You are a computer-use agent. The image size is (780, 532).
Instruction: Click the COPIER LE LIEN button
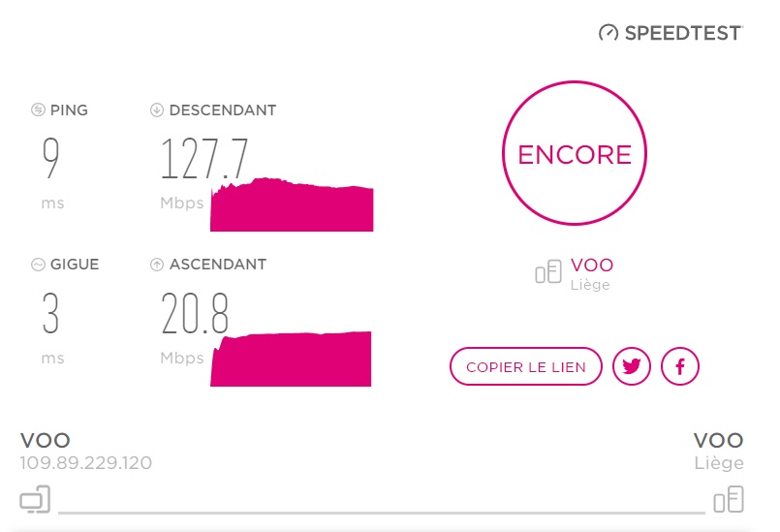526,366
